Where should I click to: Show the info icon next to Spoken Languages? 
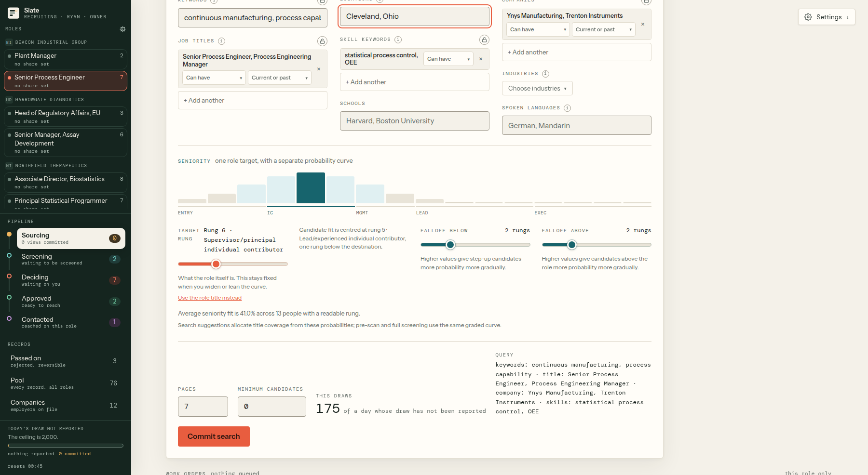click(x=567, y=108)
